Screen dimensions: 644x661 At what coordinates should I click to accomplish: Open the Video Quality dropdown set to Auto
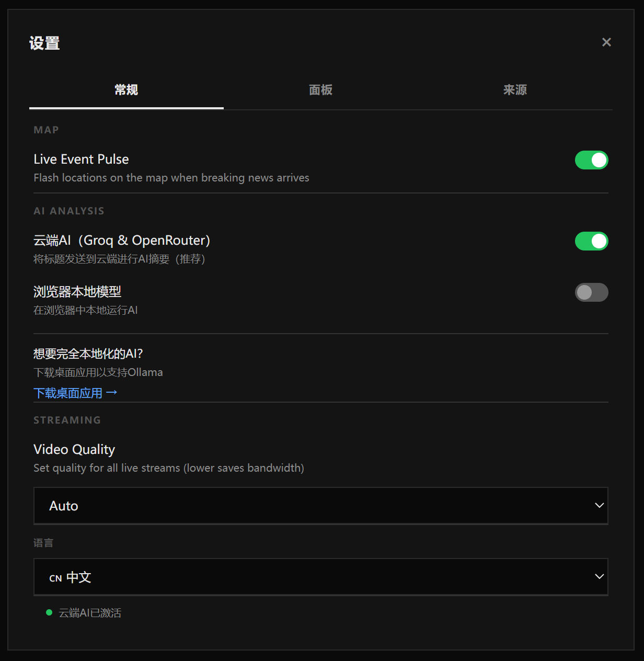click(x=320, y=505)
